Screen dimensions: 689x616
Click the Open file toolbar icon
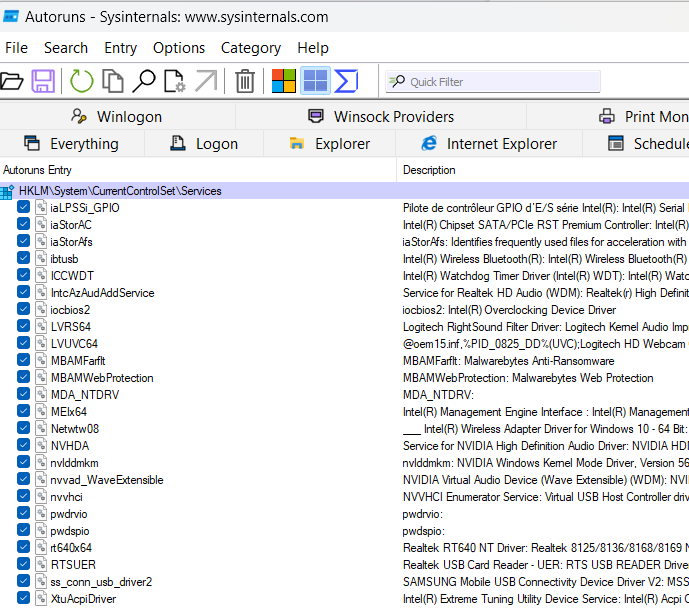click(x=11, y=81)
